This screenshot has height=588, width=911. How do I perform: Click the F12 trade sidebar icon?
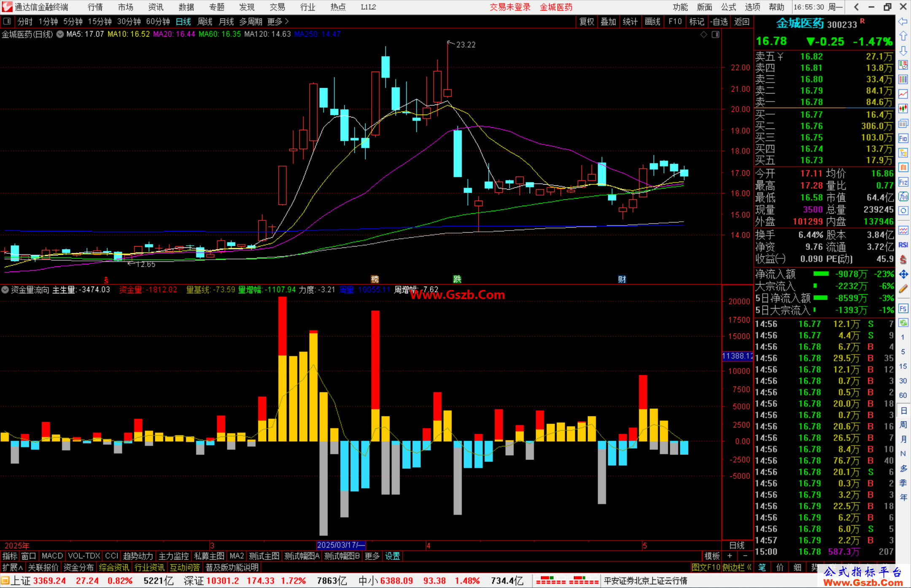pyautogui.click(x=903, y=182)
